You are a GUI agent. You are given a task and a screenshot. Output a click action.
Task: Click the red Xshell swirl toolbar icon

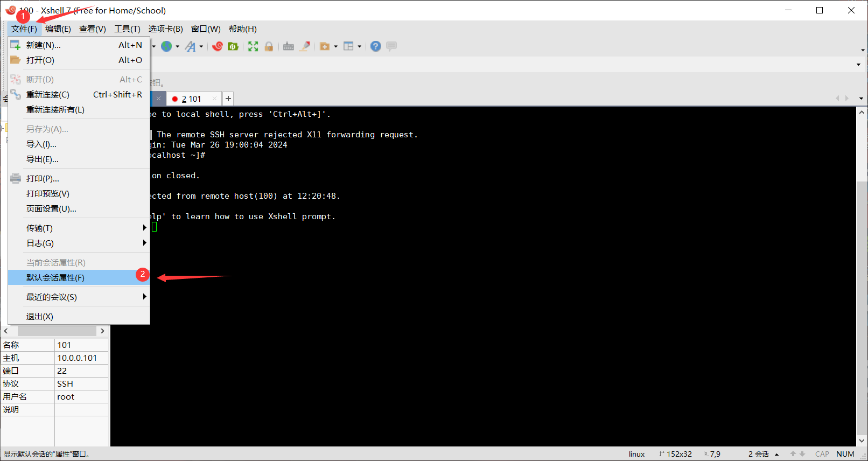pyautogui.click(x=218, y=46)
